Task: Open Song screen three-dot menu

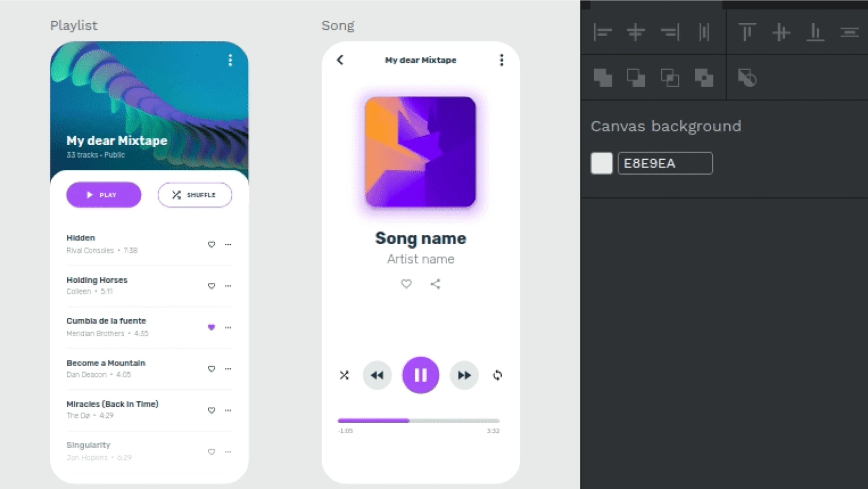Action: pyautogui.click(x=501, y=60)
